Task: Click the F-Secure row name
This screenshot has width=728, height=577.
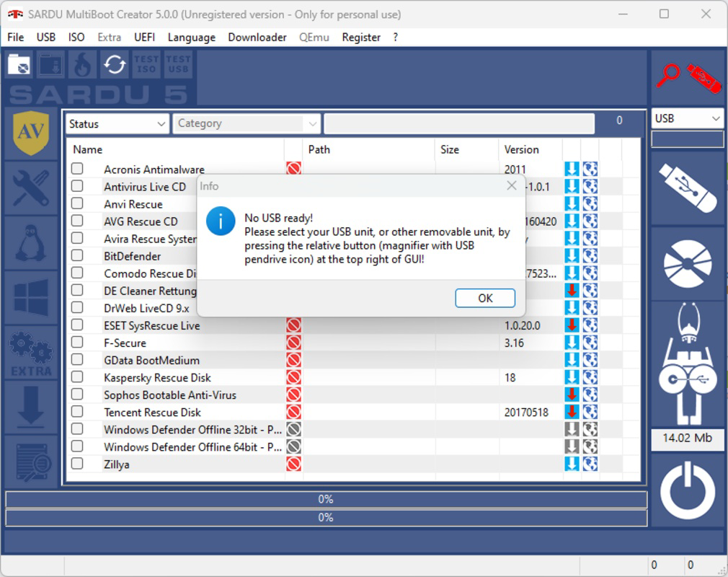Action: pos(125,343)
